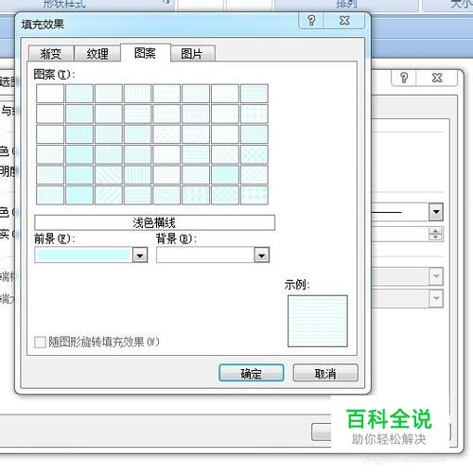Pick the 50% pattern, second swatch of row one
Image resolution: width=473 pixels, height=476 pixels.
click(79, 94)
